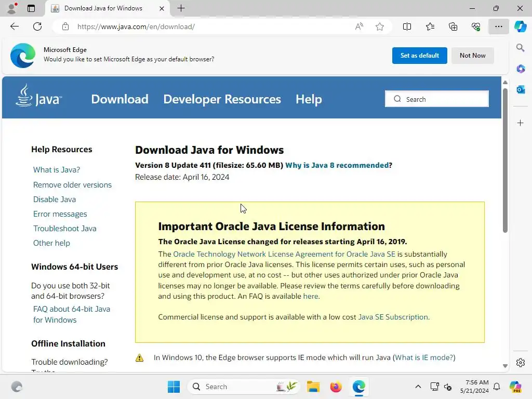Image resolution: width=532 pixels, height=399 pixels.
Task: Open the Edge sidebar search icon
Action: click(521, 47)
